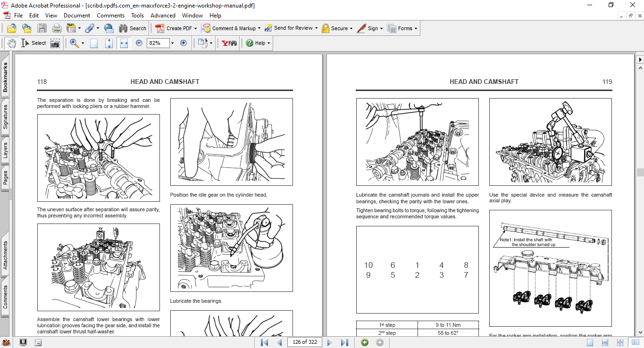Click the green Previous View arrow
This screenshot has height=348, width=644.
tap(365, 342)
